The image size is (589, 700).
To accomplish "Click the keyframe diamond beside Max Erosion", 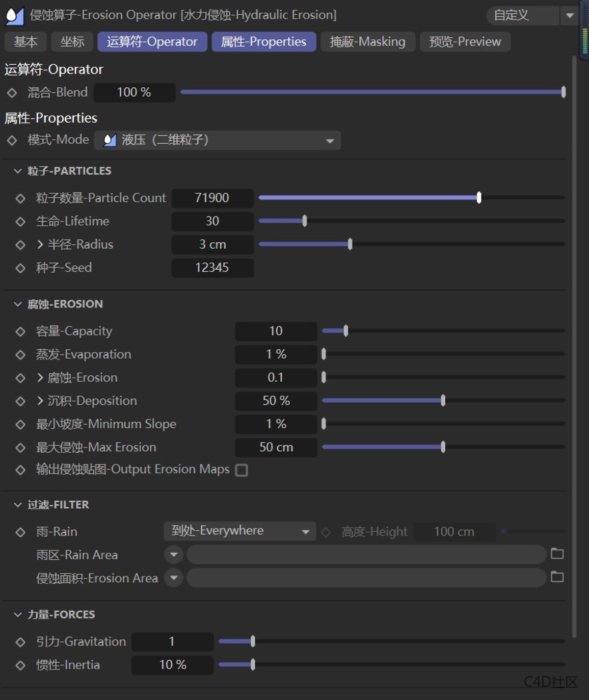I will pyautogui.click(x=20, y=447).
